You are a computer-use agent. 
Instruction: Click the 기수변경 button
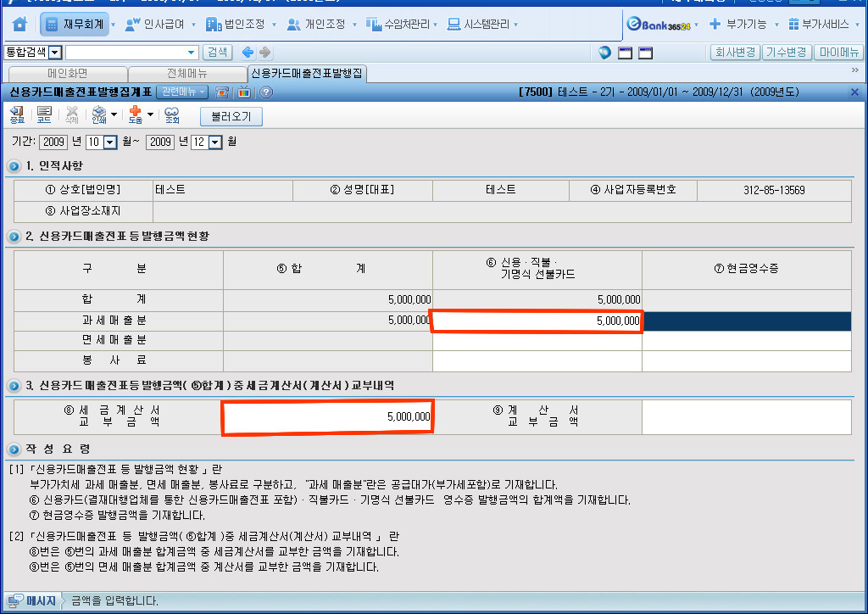787,52
